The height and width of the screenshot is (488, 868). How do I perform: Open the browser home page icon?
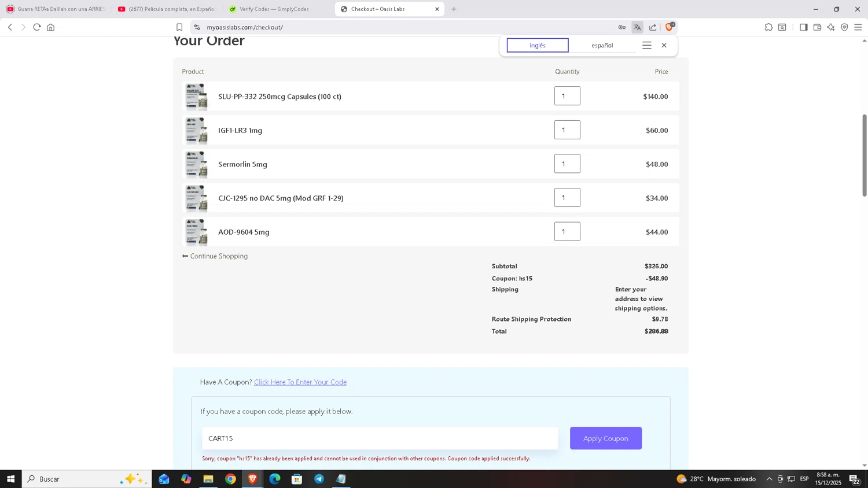(x=51, y=27)
